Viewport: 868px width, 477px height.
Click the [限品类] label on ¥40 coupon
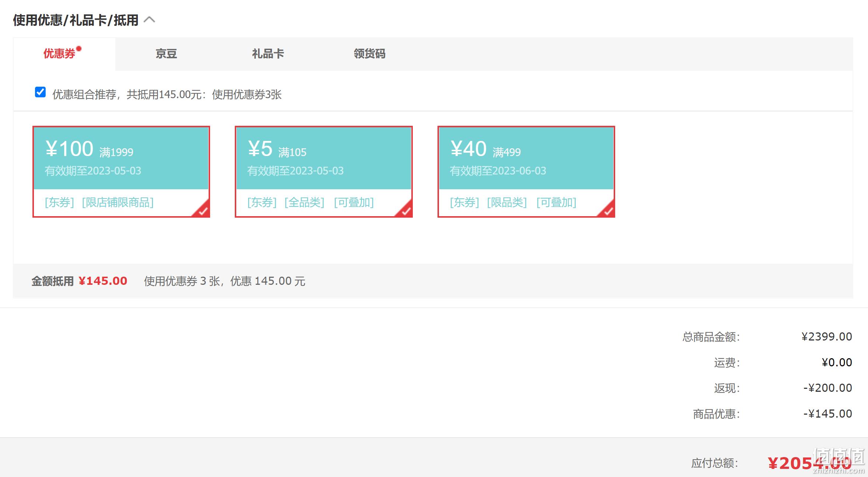click(507, 203)
